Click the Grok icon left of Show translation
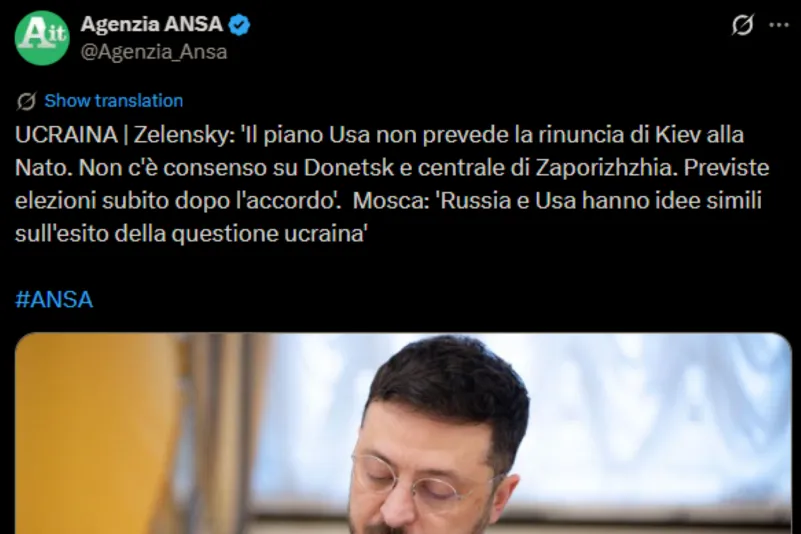Screen dimensions: 801x534 (26, 101)
